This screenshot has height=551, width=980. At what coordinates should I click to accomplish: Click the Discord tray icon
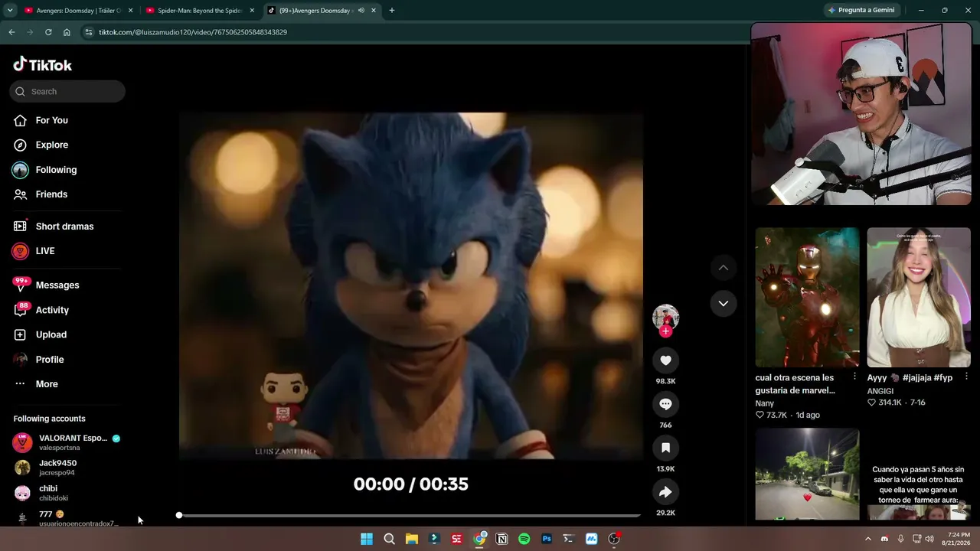pos(885,539)
